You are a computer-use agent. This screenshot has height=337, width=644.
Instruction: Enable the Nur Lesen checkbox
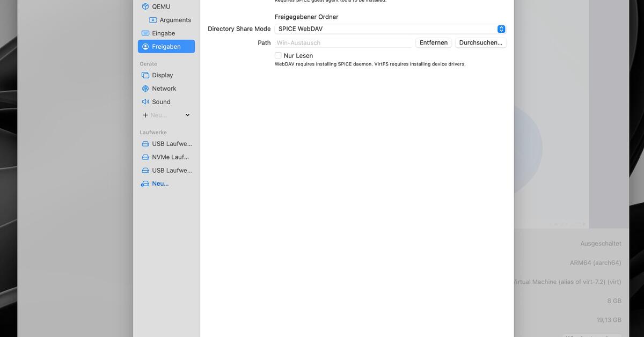click(x=278, y=55)
